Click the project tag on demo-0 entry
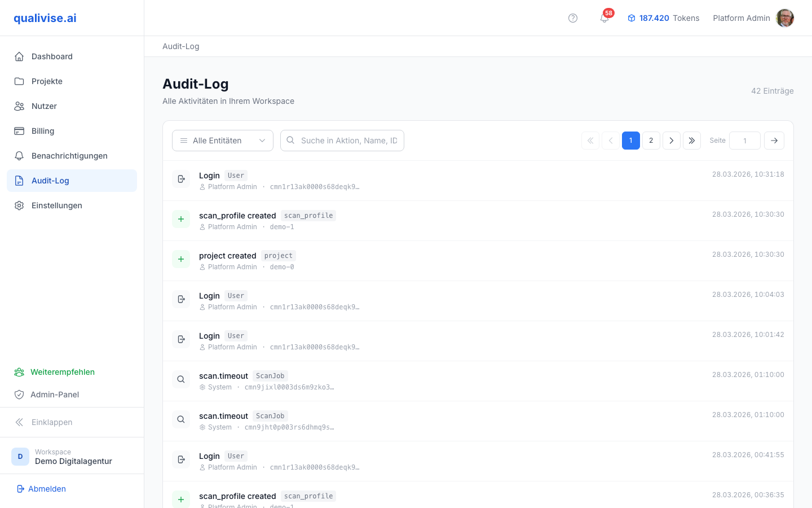 coord(279,256)
